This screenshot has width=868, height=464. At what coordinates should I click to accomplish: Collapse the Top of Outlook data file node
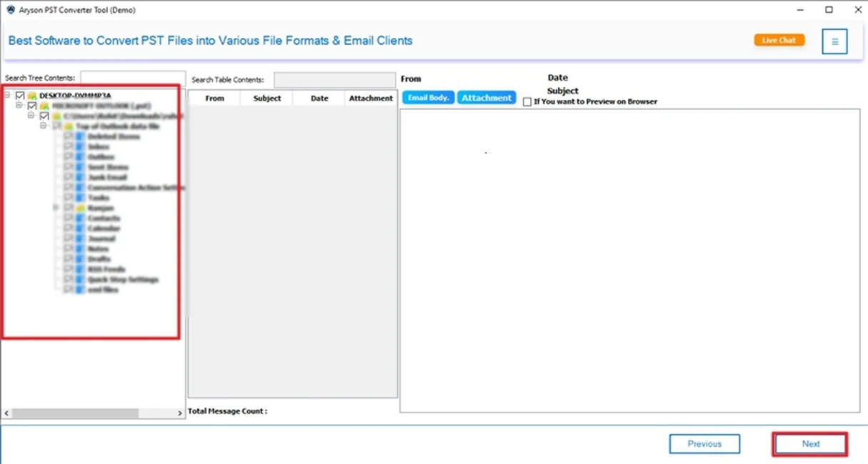click(44, 126)
